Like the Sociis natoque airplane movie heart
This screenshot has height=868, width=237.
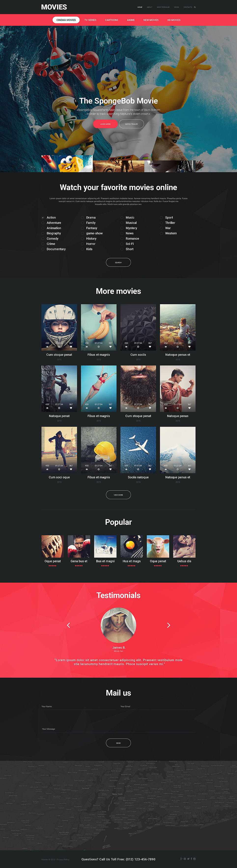[150, 469]
